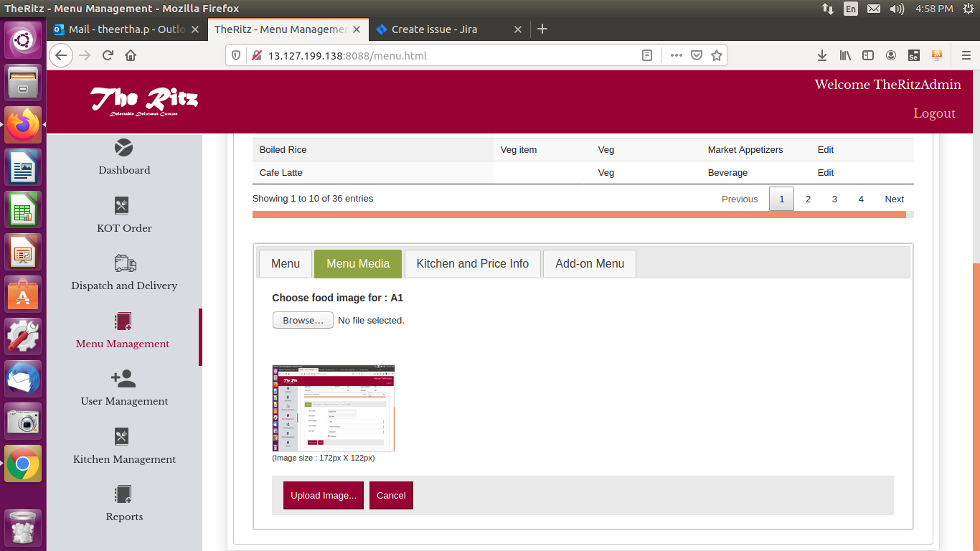Open the Kitchen Management icon

[x=122, y=437]
